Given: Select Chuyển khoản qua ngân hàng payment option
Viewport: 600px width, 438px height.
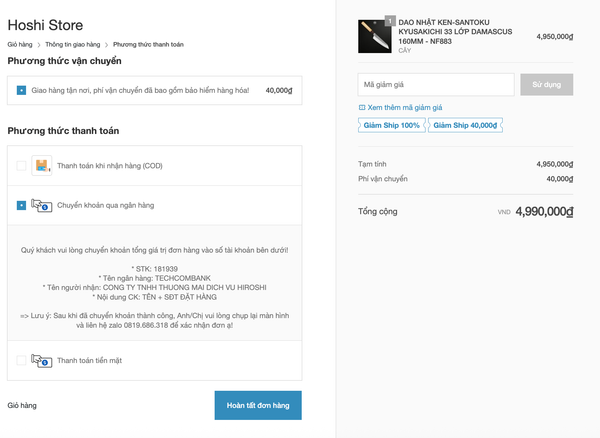Looking at the screenshot, I should coord(22,205).
